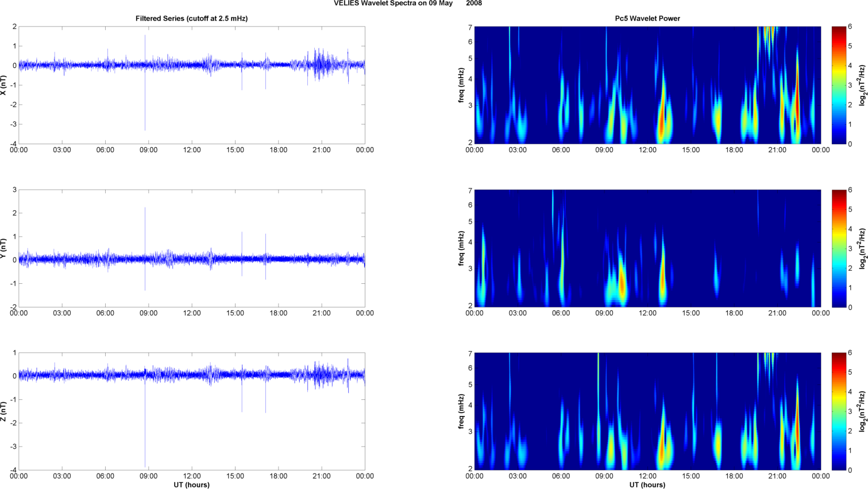Screen dimensions: 868x489
Task: Click the Y component wavelet power spectrogram
Action: pos(647,248)
